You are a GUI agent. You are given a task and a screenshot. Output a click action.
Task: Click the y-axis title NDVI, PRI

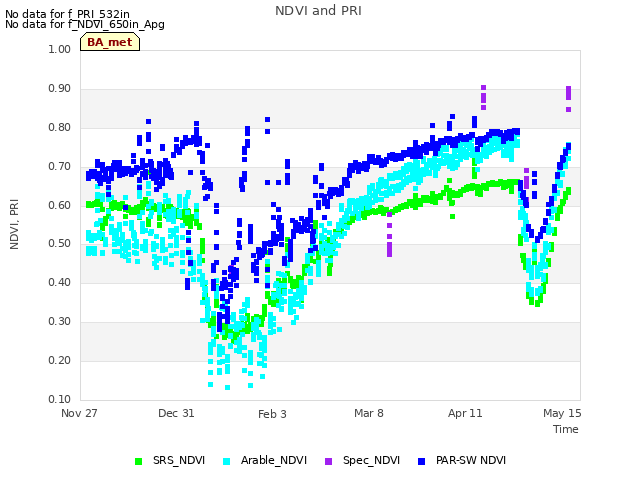(x=14, y=224)
